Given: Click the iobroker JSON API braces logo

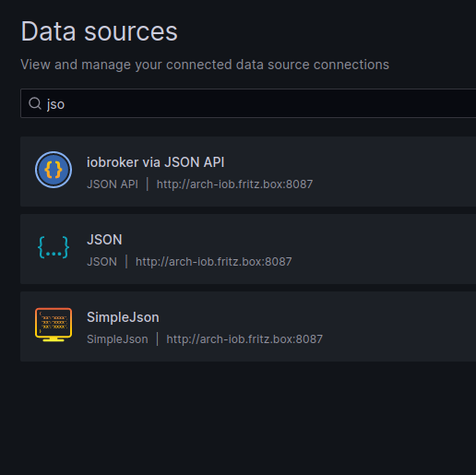Looking at the screenshot, I should (x=54, y=170).
